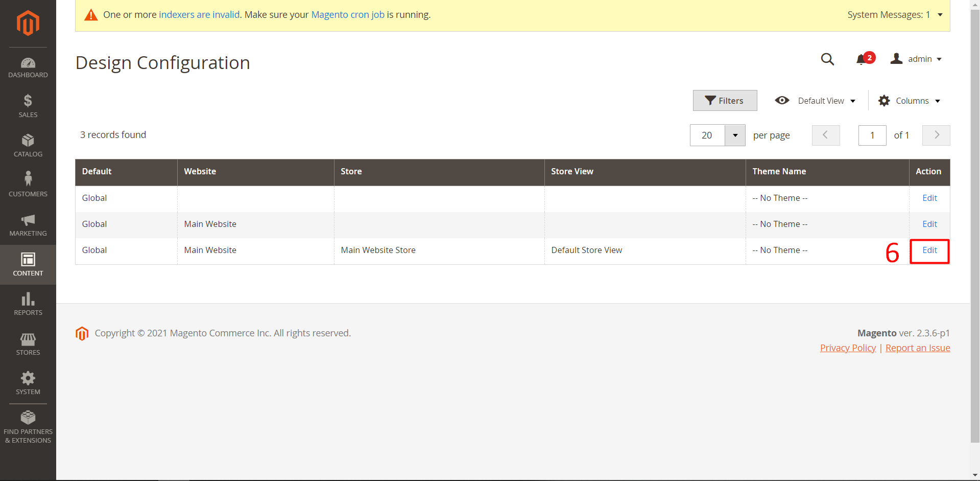Image resolution: width=980 pixels, height=481 pixels.
Task: Open the notifications bell icon
Action: [862, 59]
